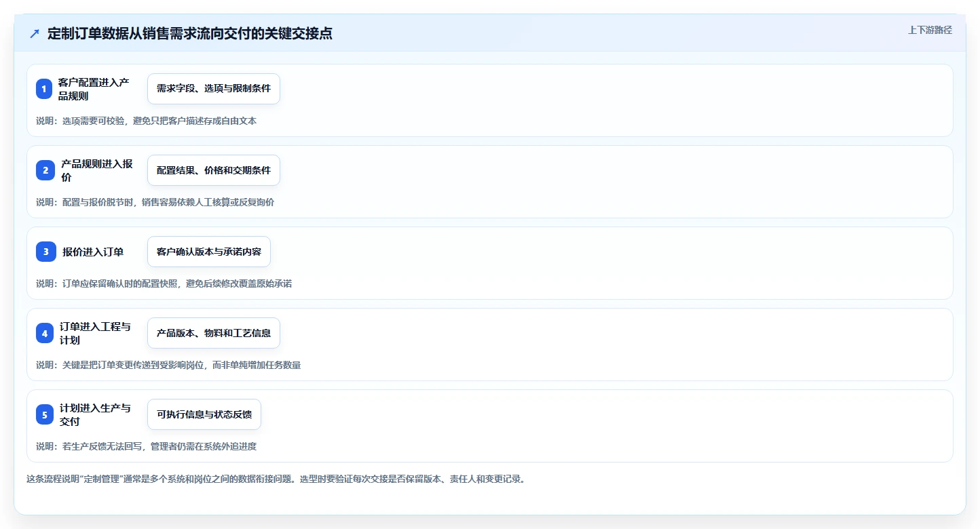The width and height of the screenshot is (980, 529).
Task: Click step heading 计划进入生产与交付
Action: (x=96, y=414)
